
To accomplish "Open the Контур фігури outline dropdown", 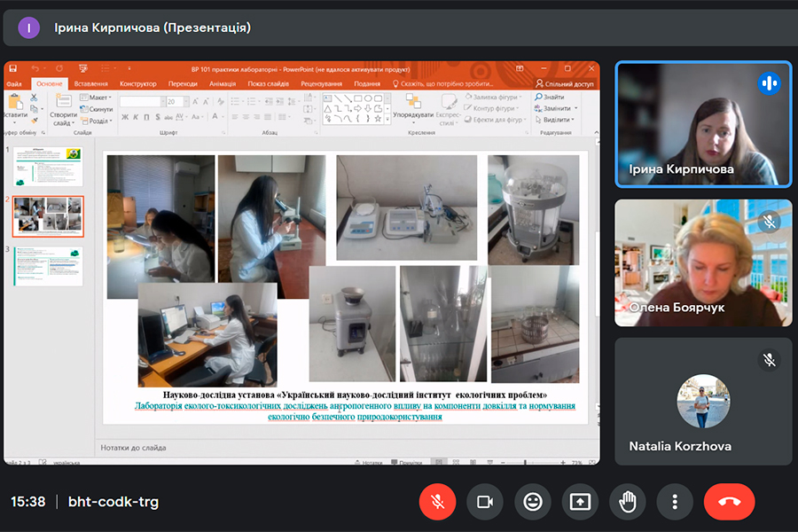I will [491, 108].
